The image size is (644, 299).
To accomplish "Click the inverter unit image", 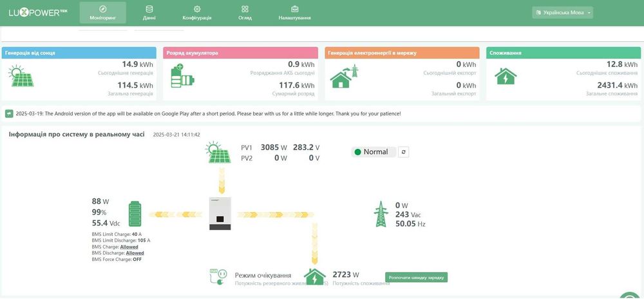I will point(220,213).
